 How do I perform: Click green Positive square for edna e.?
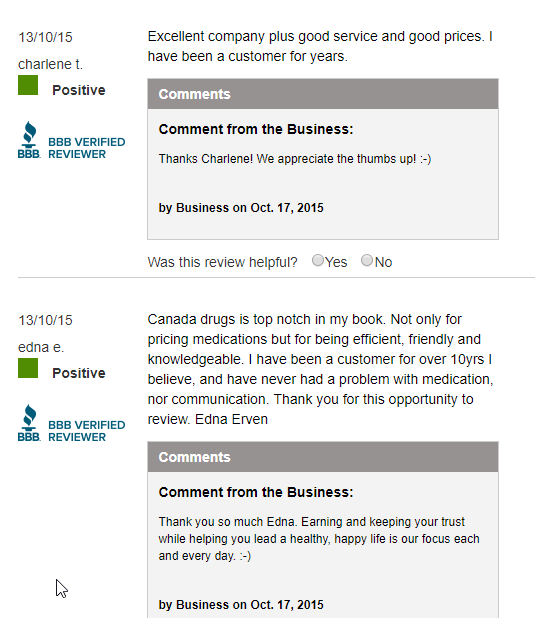click(x=28, y=368)
